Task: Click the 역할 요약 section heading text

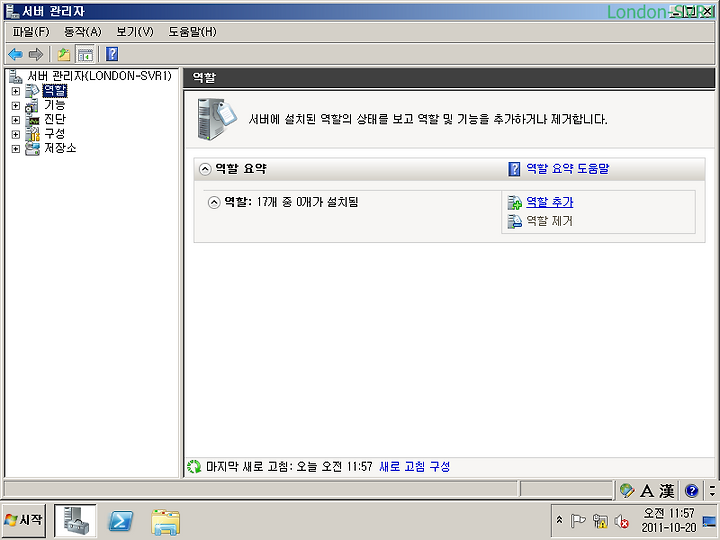Action: pyautogui.click(x=241, y=169)
